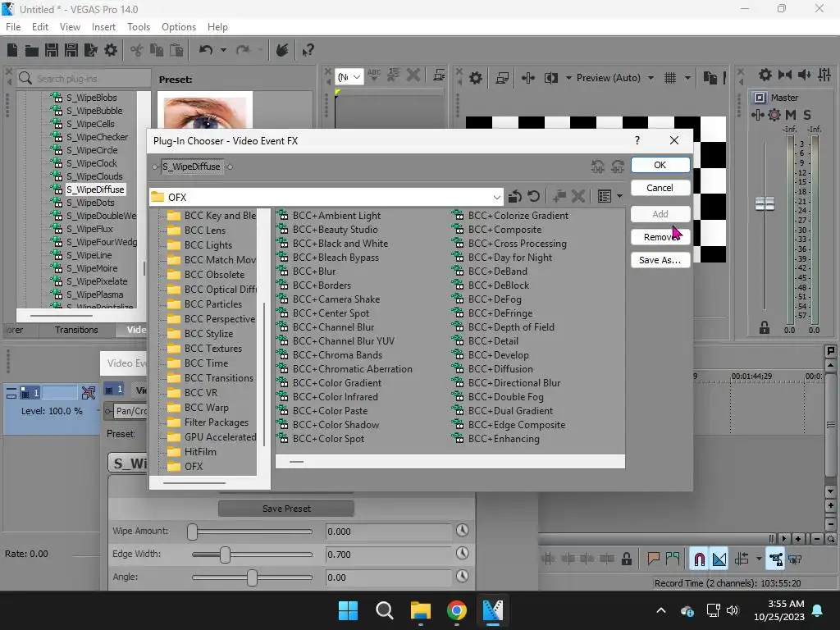Open the undo history dropdown arrow
This screenshot has height=630, width=840.
(x=223, y=50)
